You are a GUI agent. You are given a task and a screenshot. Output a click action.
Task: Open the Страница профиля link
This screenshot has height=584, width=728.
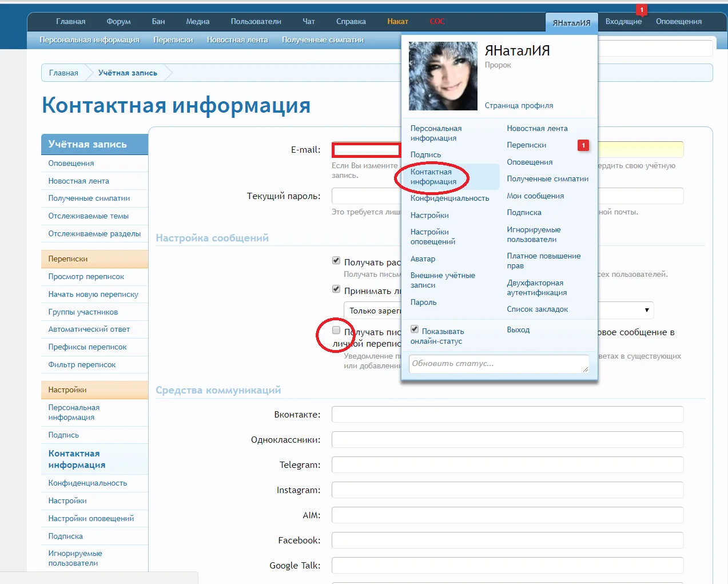(518, 105)
